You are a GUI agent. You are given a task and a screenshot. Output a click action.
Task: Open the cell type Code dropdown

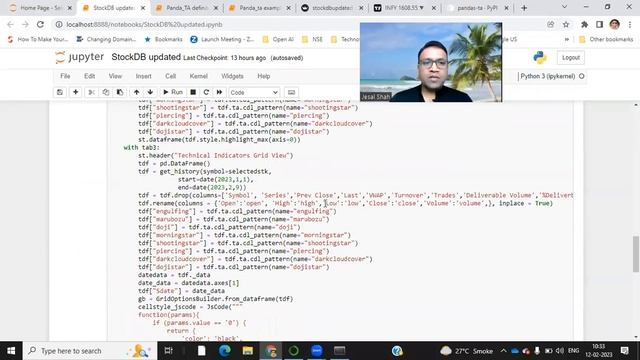coord(254,92)
